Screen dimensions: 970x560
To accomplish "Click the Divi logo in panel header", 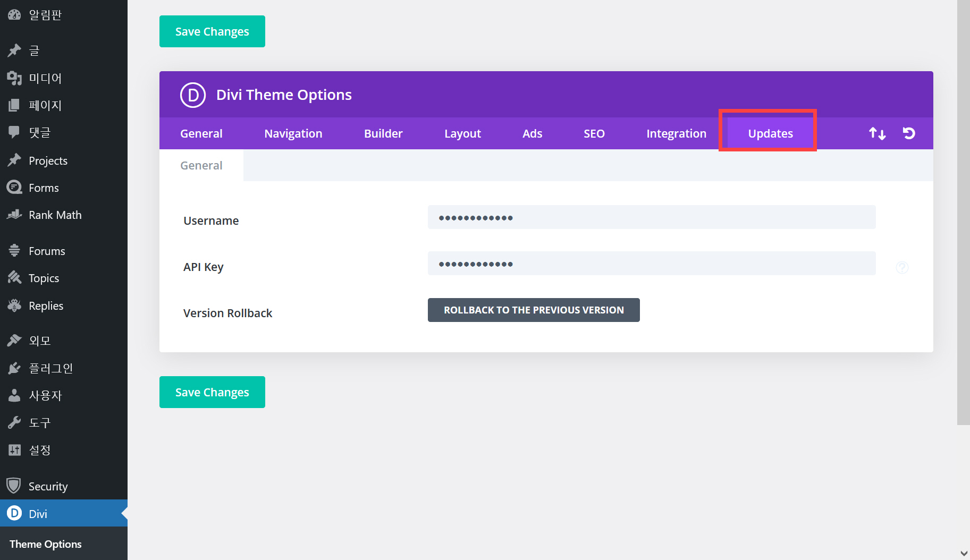I will pos(193,95).
